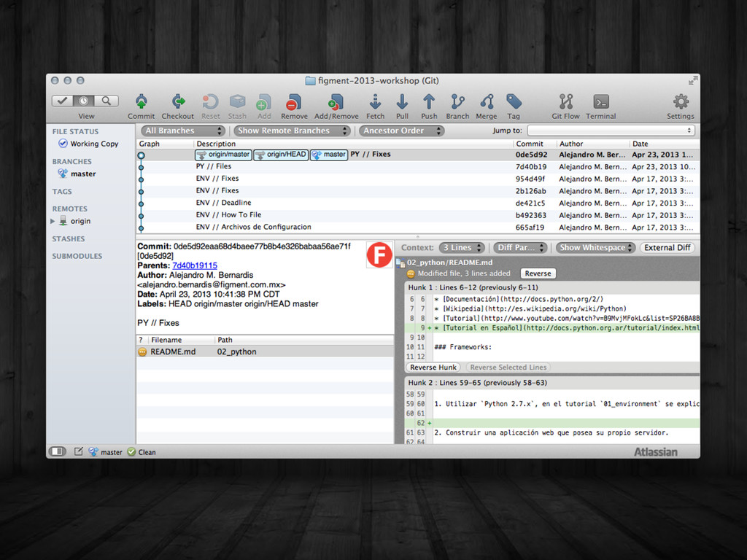The height and width of the screenshot is (560, 747).
Task: Click the Reset toolbar icon
Action: [210, 101]
